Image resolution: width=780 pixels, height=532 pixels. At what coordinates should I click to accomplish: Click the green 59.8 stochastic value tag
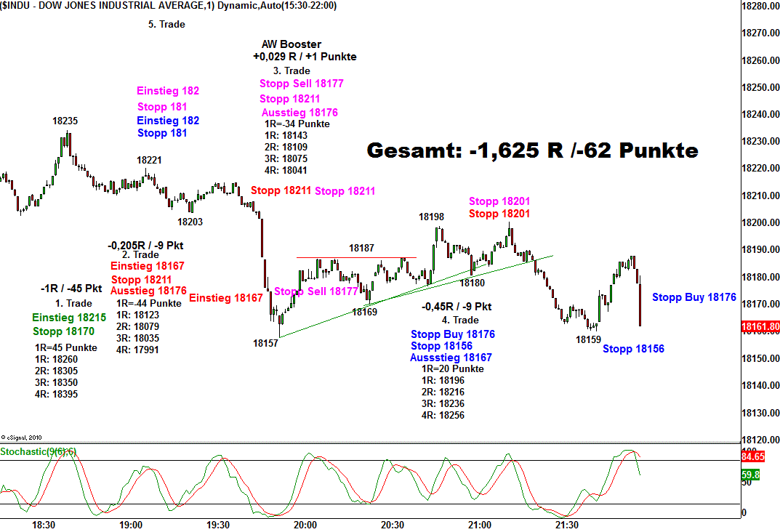click(749, 475)
